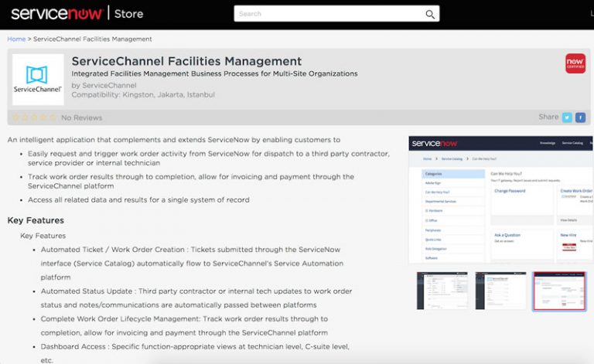Click the 'Share' label
This screenshot has width=594, height=364.
pyautogui.click(x=548, y=117)
